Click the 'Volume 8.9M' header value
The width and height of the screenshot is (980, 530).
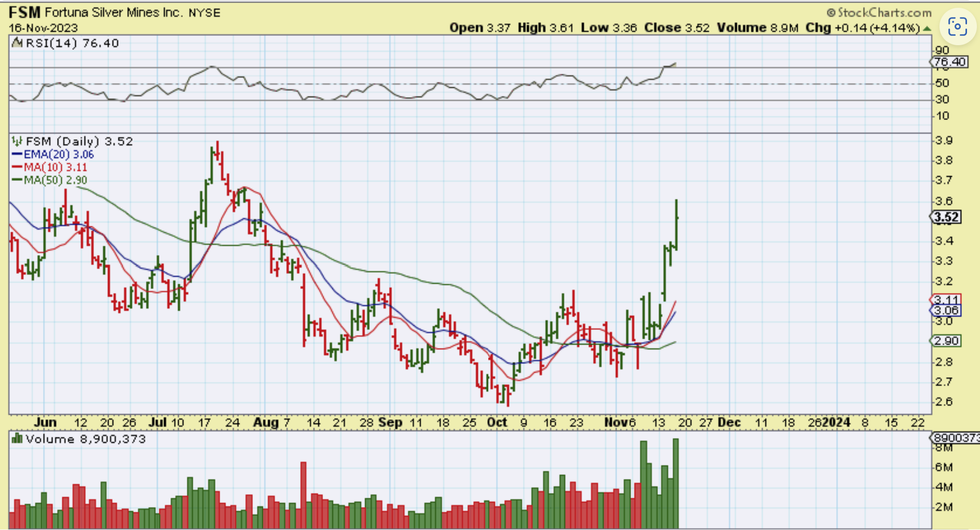point(758,28)
